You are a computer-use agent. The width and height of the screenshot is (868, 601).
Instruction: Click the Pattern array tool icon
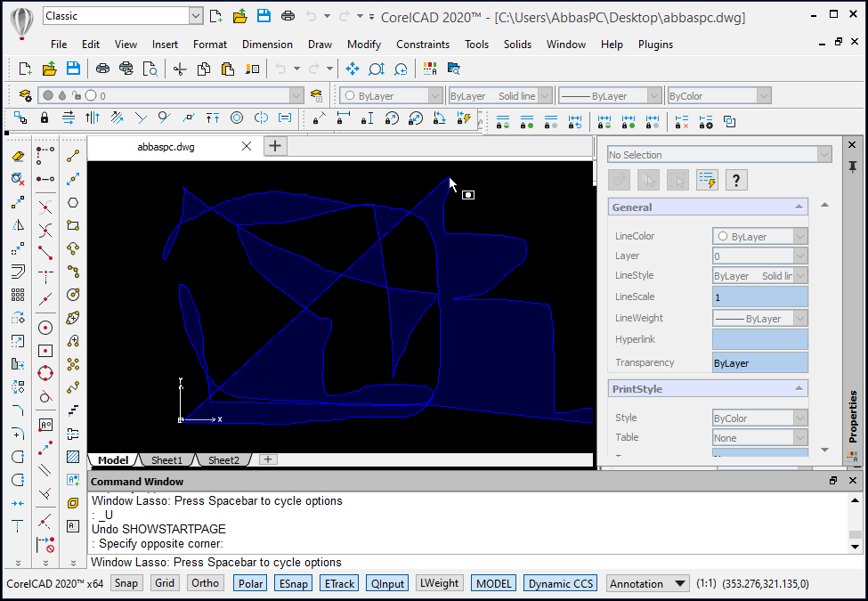(x=18, y=295)
